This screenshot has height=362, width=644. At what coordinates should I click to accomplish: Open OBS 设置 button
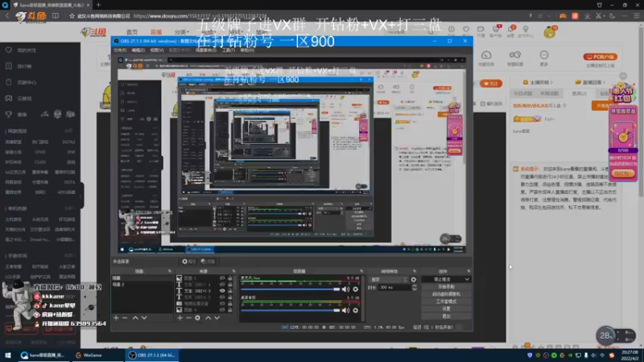(446, 309)
